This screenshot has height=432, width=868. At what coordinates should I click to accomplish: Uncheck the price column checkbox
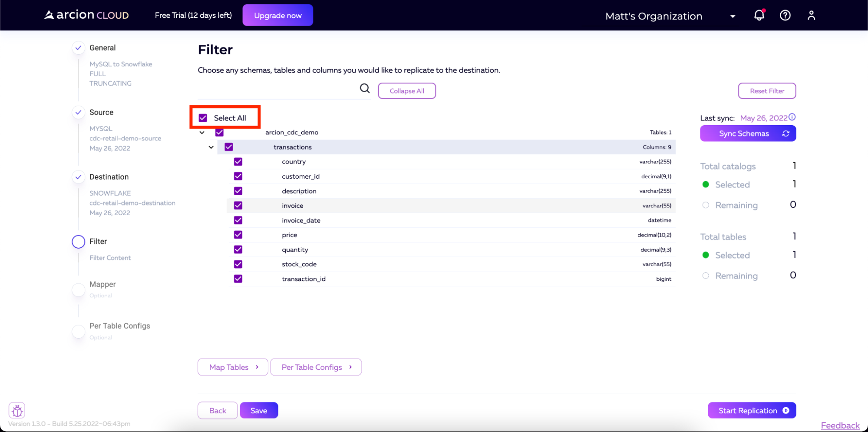(x=238, y=235)
